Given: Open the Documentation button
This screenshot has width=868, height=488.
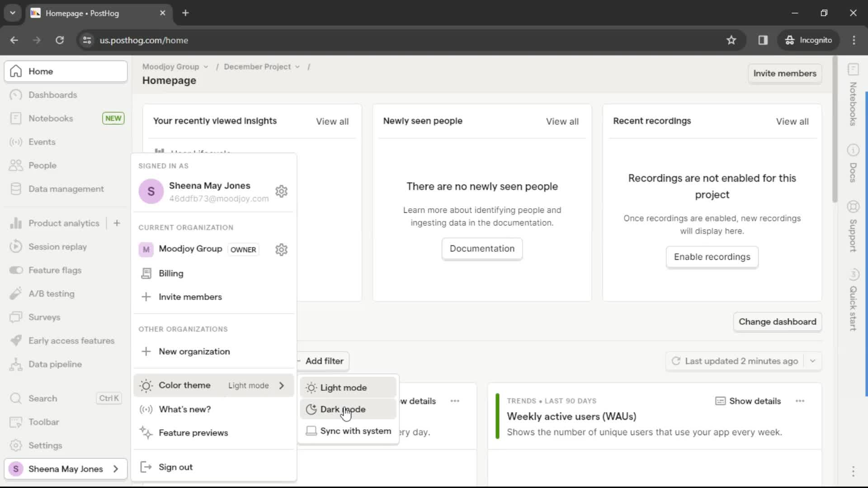Looking at the screenshot, I should [482, 249].
